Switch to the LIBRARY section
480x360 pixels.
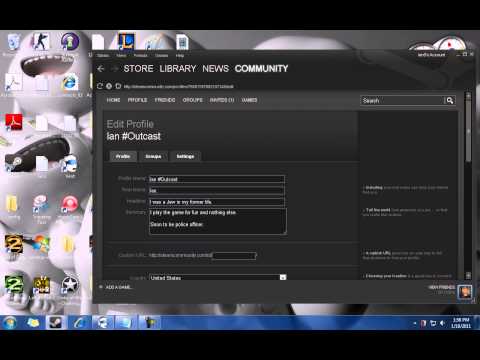178,69
